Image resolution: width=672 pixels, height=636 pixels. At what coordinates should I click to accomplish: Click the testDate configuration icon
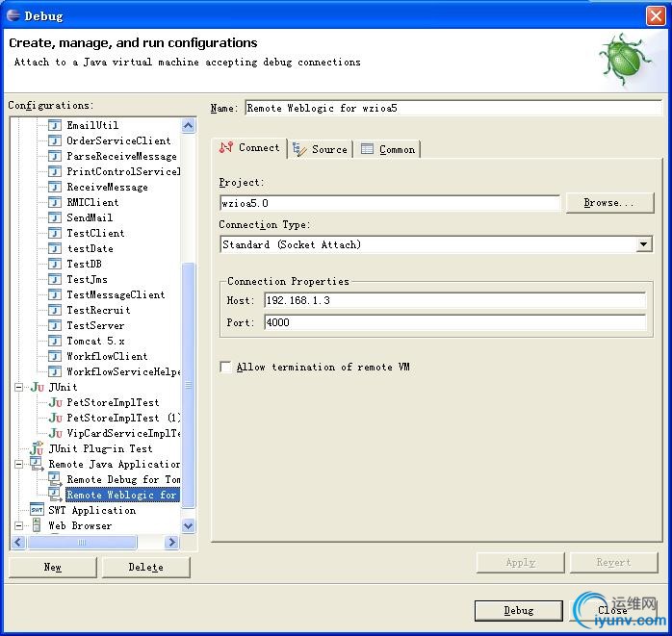pos(55,249)
